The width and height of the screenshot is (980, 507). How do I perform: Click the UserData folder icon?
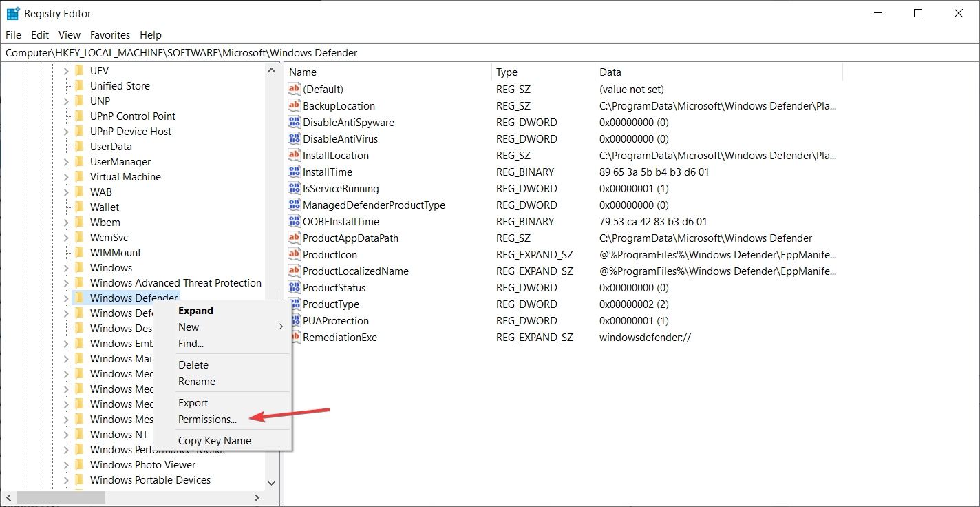tap(79, 146)
